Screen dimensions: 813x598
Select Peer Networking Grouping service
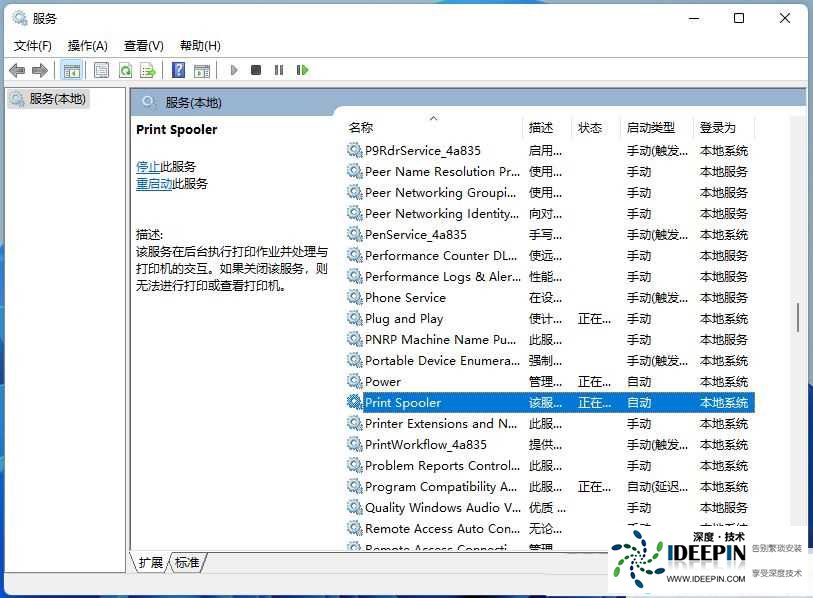(x=550, y=192)
